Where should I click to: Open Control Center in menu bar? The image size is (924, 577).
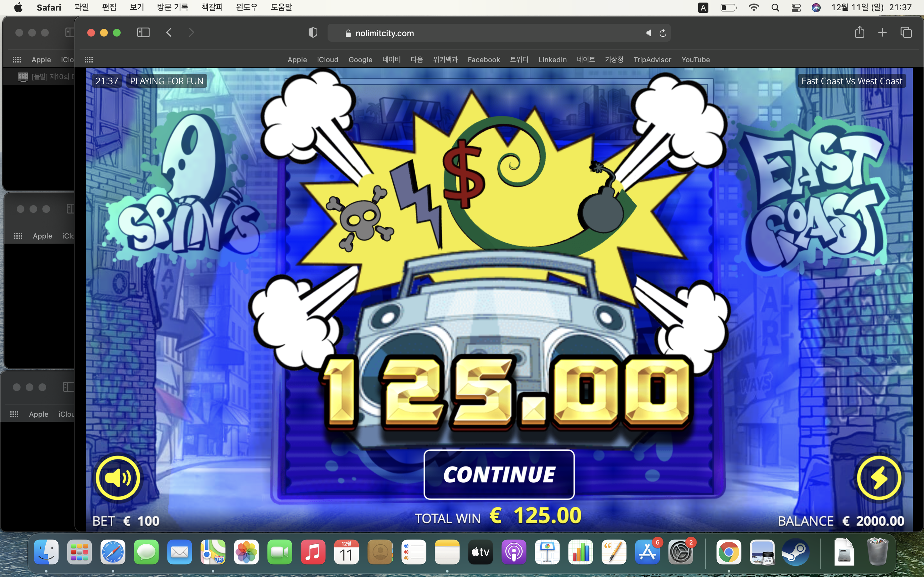[x=796, y=8]
